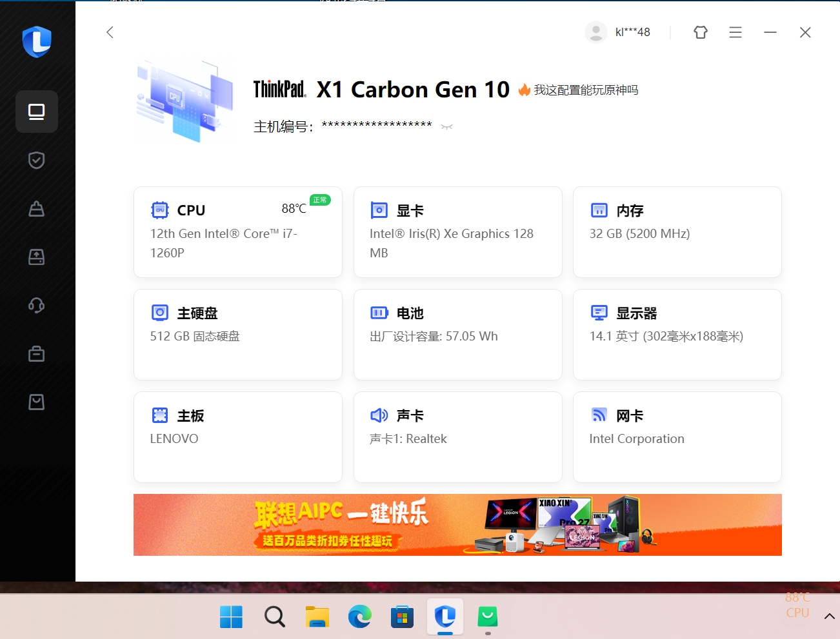Select the 12th Gen Intel Core i7-1260P text

pos(224,243)
